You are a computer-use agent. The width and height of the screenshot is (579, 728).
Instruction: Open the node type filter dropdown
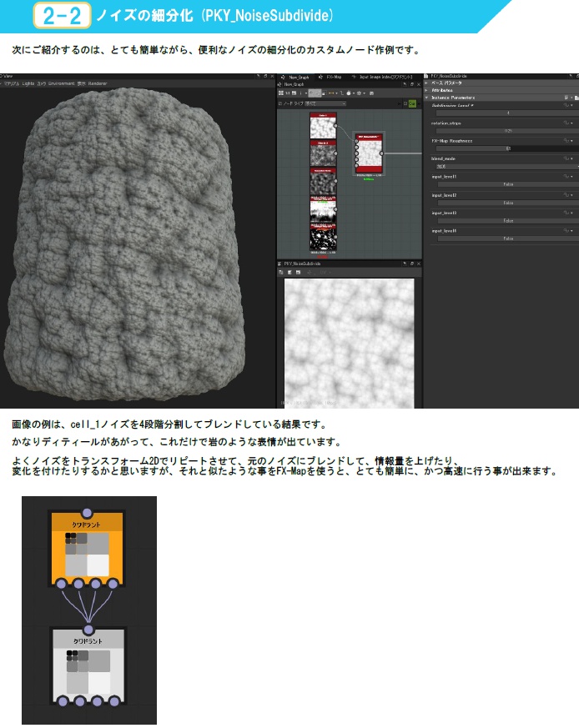325,103
